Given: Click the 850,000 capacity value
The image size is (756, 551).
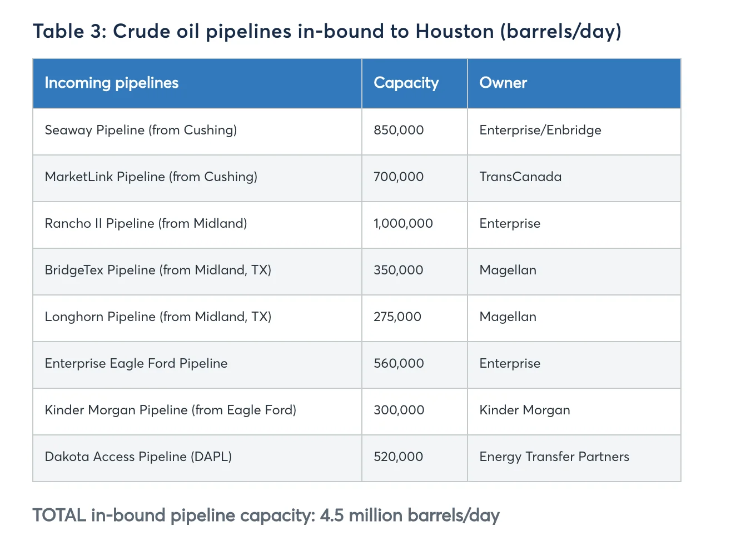Looking at the screenshot, I should tap(399, 131).
